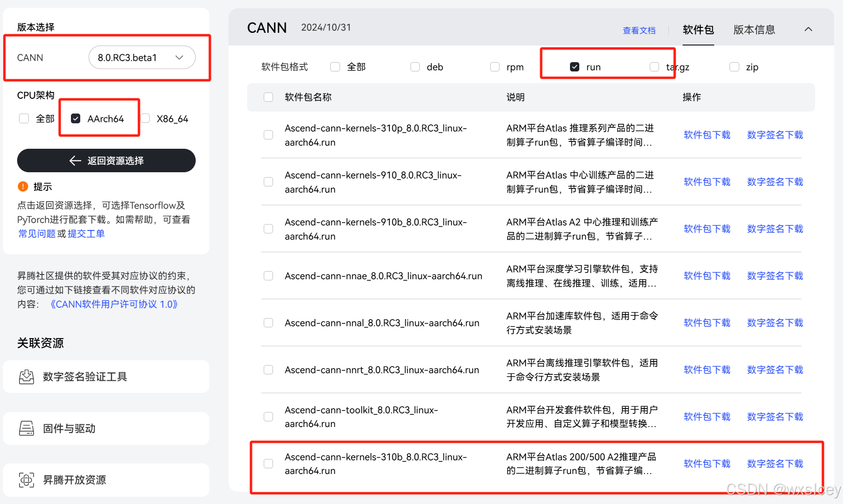Click the 昇腾开放资源 icon
The height and width of the screenshot is (504, 843).
[27, 480]
